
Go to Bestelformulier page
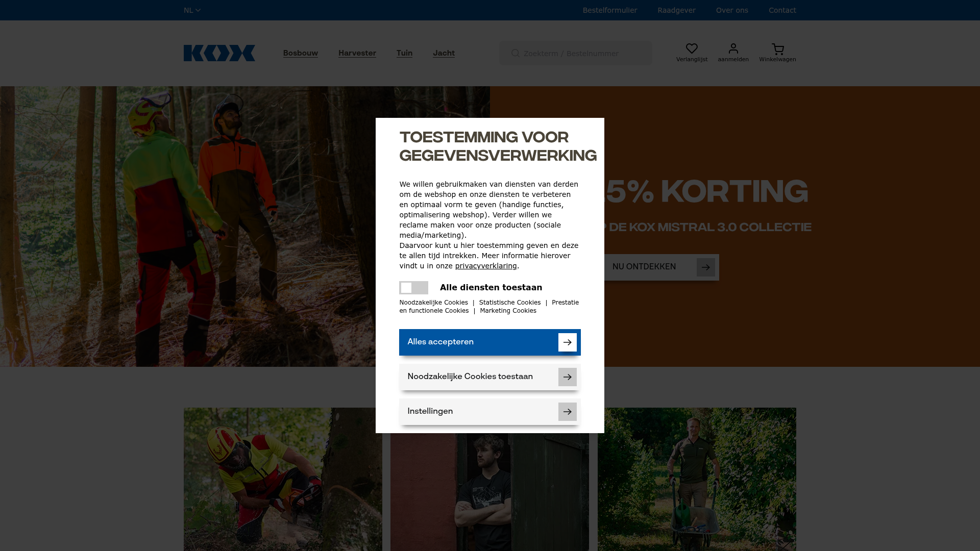coord(609,10)
